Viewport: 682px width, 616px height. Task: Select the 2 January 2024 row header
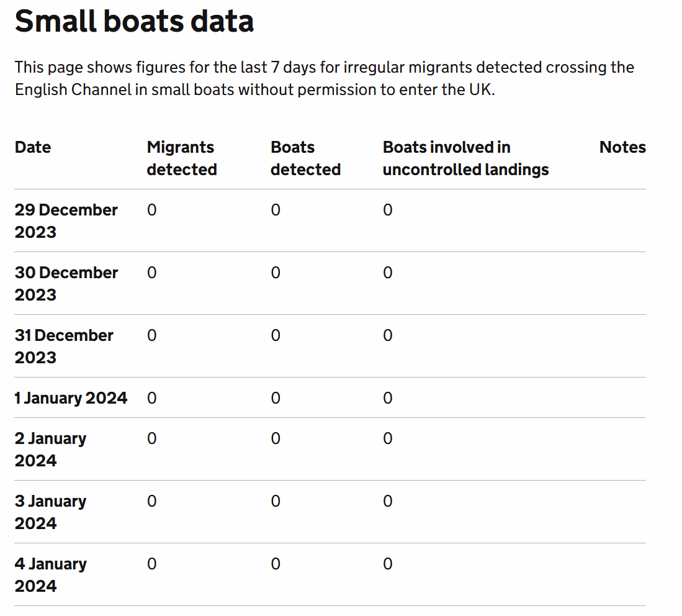click(x=50, y=449)
